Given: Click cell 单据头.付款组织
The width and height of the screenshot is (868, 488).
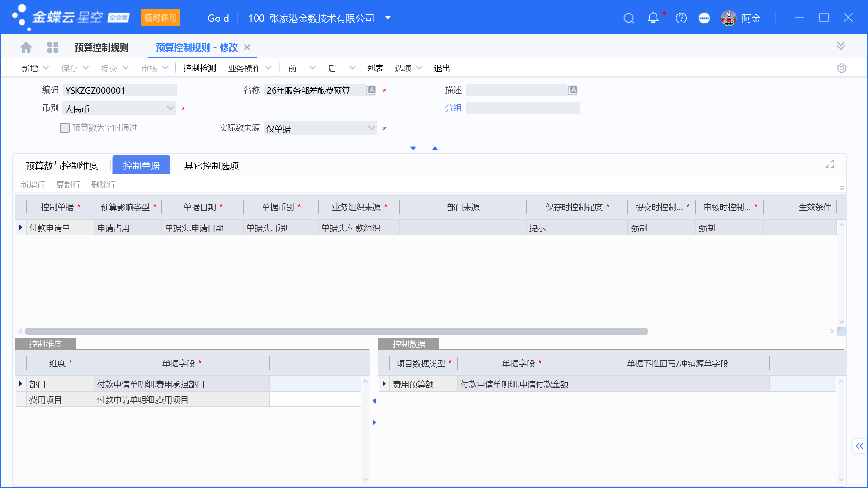Looking at the screenshot, I should pos(359,228).
